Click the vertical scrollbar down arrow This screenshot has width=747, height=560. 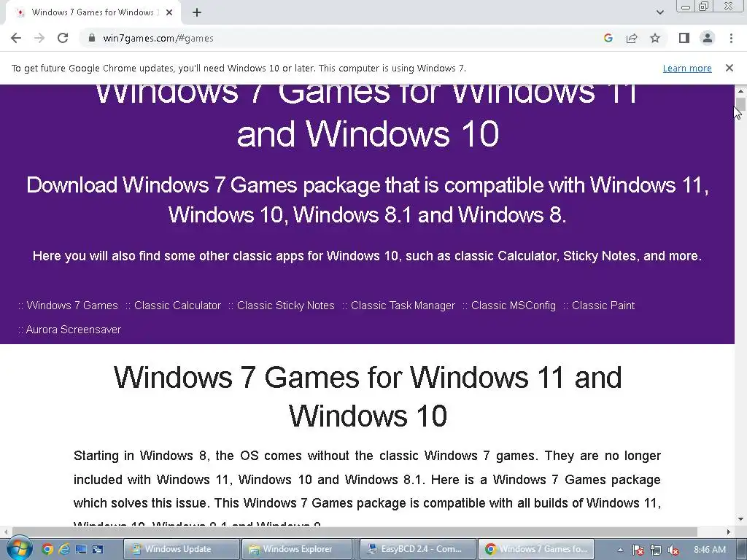click(x=740, y=519)
